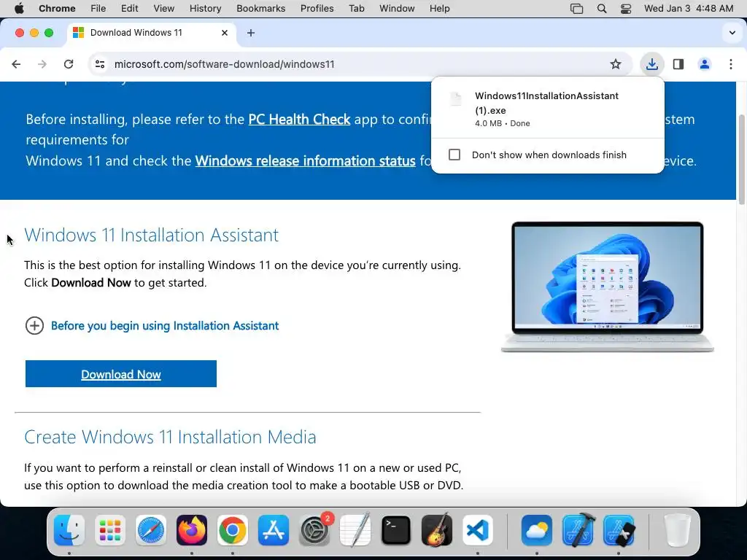Viewport: 747px width, 560px height.
Task: Open the Chrome profile avatar
Action: (x=705, y=64)
